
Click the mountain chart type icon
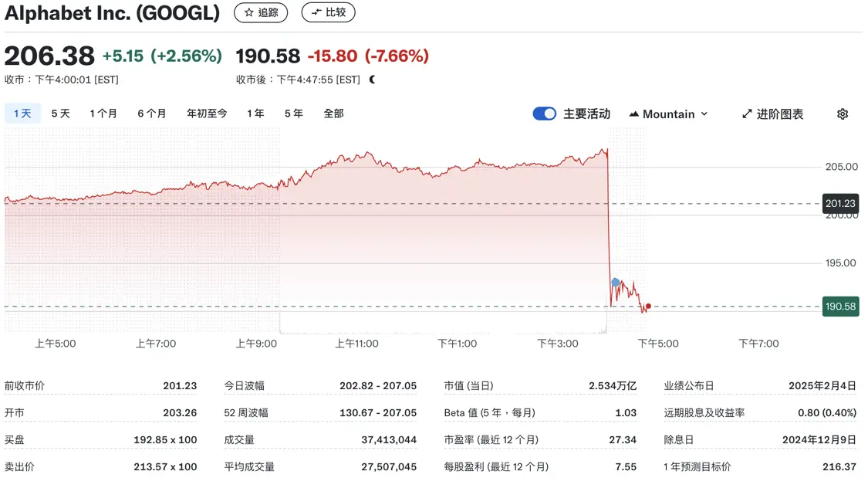pos(634,114)
